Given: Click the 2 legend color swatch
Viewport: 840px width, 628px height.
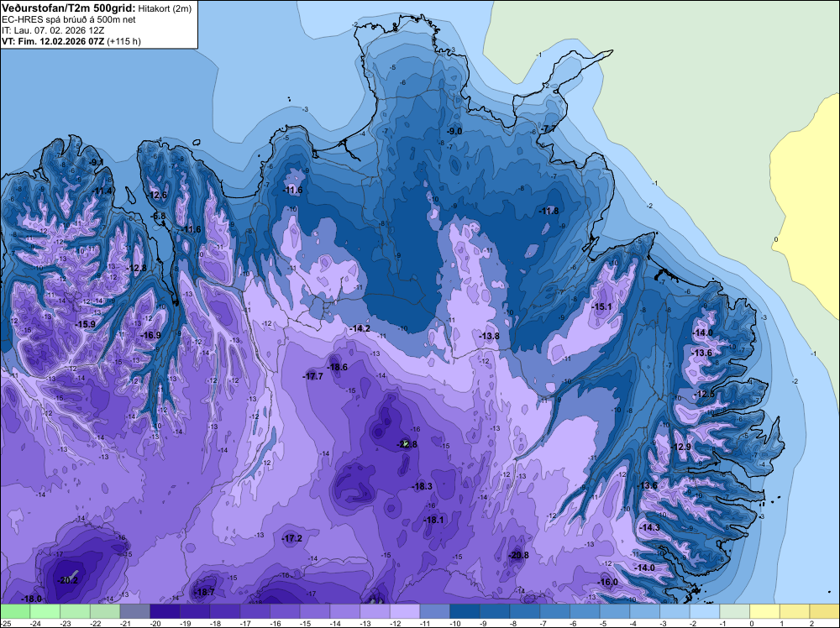Looking at the screenshot, I should click(825, 611).
